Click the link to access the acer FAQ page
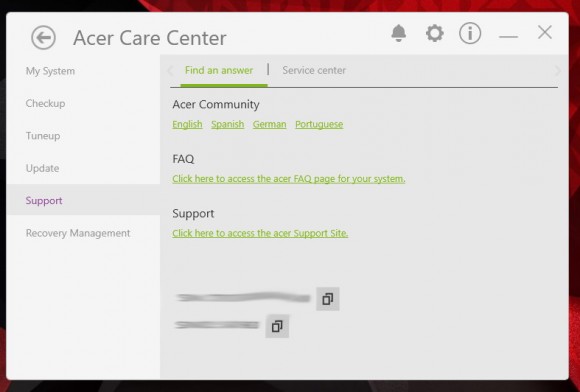The image size is (580, 392). (x=289, y=179)
